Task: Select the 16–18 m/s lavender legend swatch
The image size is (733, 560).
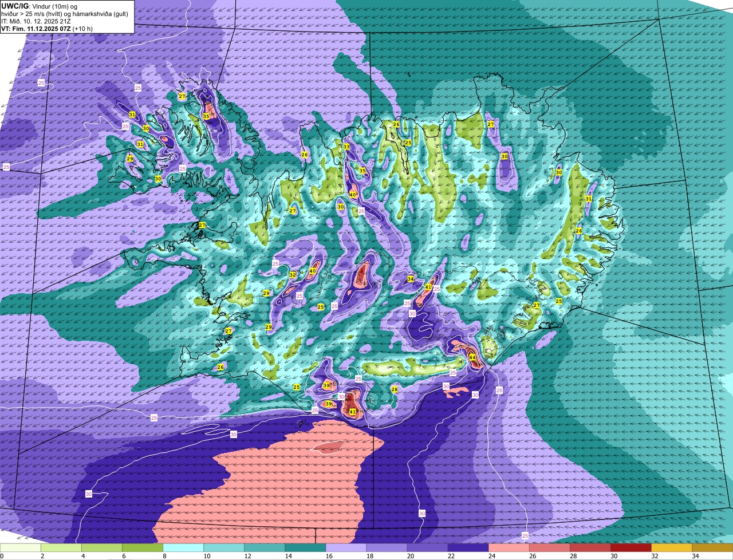Action: (346, 547)
